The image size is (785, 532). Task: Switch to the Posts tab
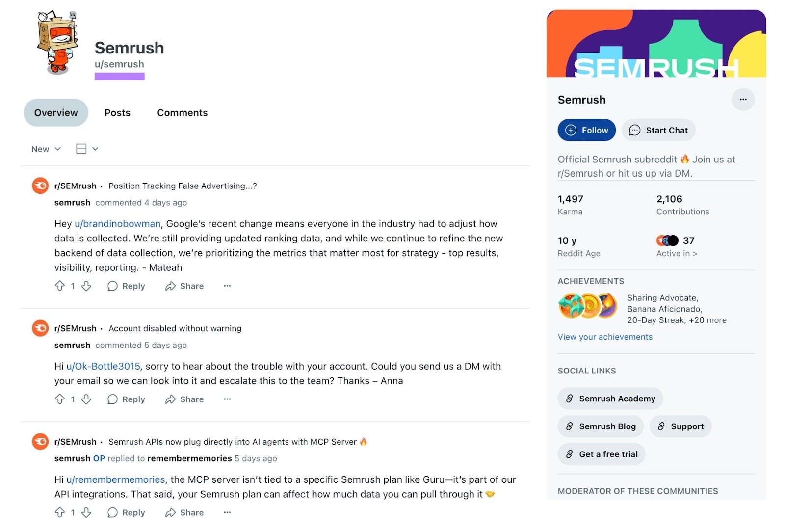click(117, 112)
